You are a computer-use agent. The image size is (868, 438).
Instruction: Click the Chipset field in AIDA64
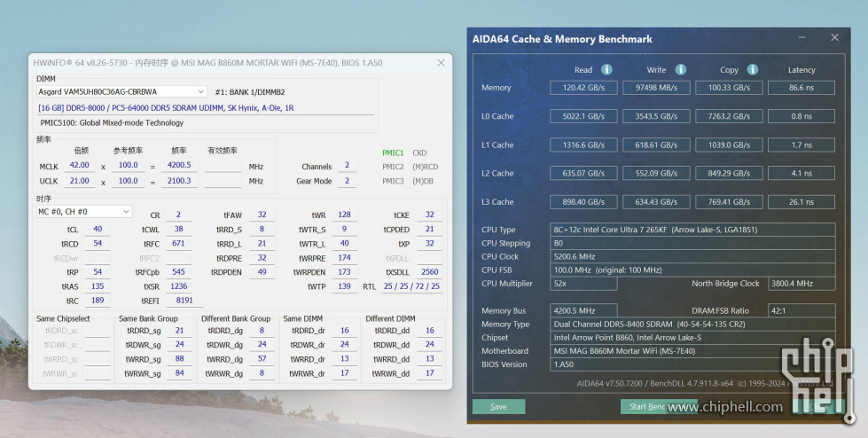[692, 337]
